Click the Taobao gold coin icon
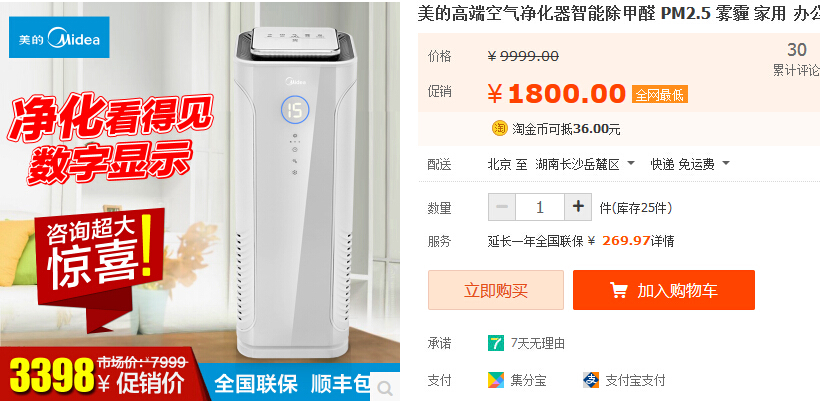The width and height of the screenshot is (820, 401). [x=499, y=128]
